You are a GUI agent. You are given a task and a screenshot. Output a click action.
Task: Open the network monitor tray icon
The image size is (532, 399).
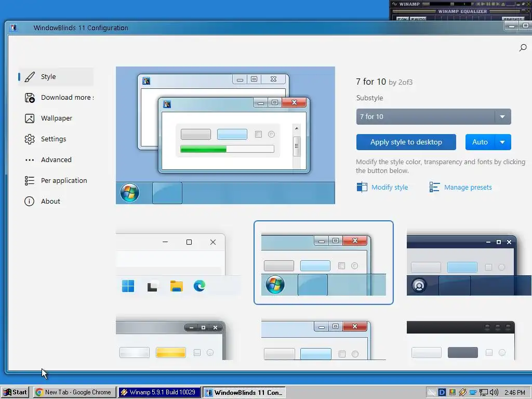click(x=483, y=393)
